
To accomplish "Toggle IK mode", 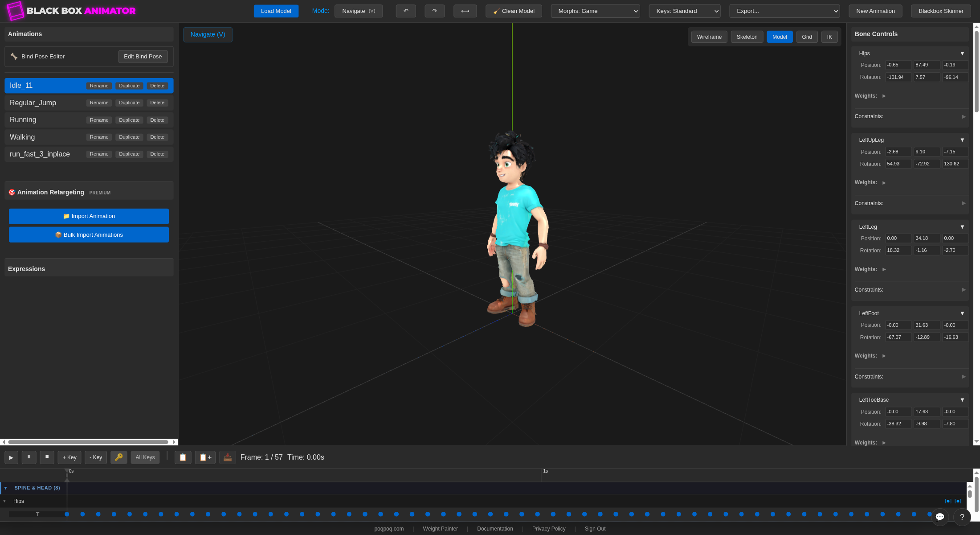I will [x=829, y=37].
